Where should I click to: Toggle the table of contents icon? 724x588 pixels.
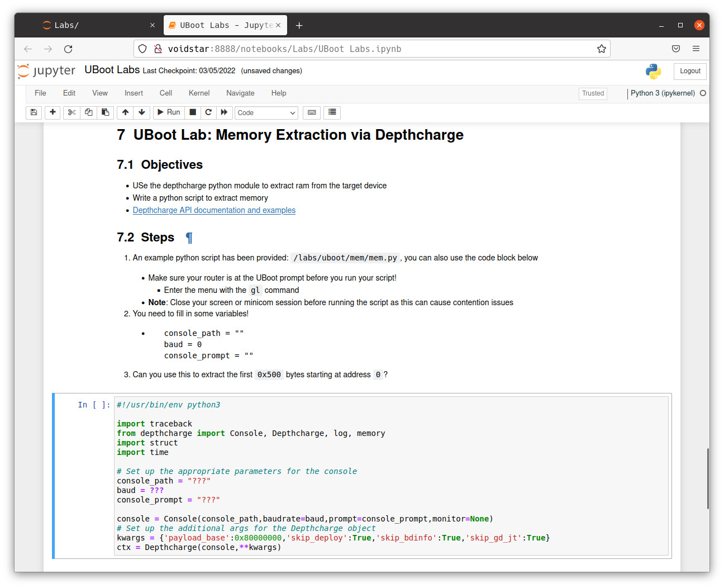click(332, 112)
